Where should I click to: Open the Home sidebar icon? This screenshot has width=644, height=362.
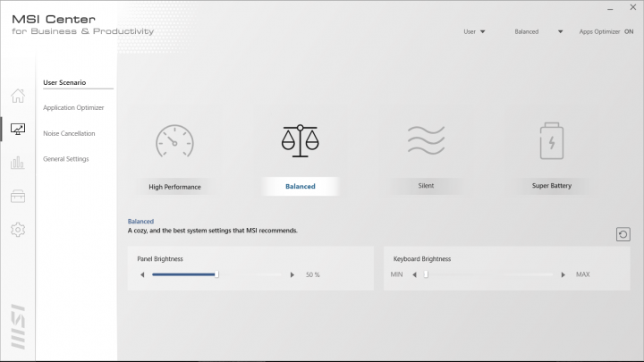pos(18,96)
